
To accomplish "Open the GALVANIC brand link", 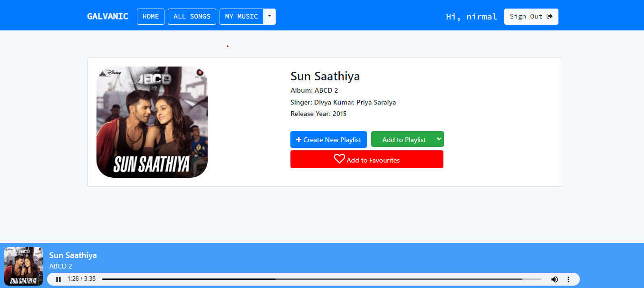I will [x=107, y=16].
